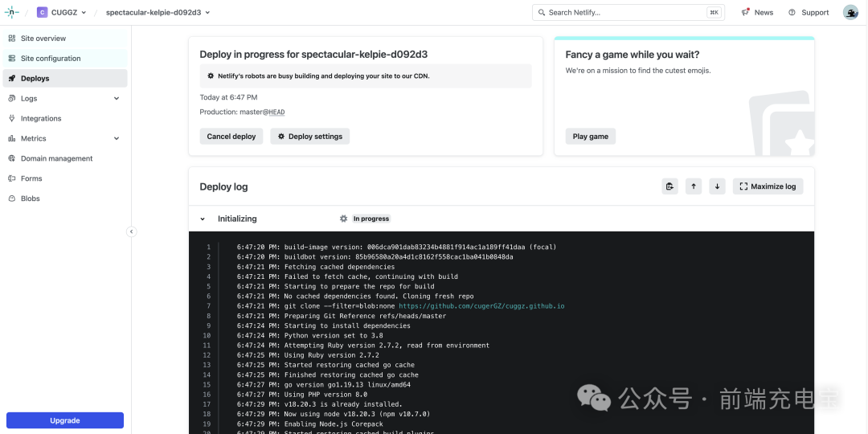Click log line number 1
The width and height of the screenshot is (868, 434).
tap(209, 247)
